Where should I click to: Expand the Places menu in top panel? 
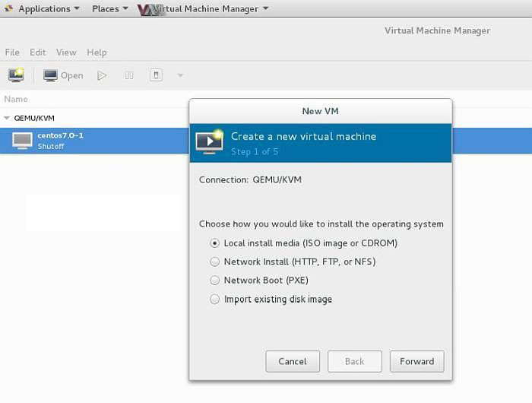pyautogui.click(x=109, y=9)
